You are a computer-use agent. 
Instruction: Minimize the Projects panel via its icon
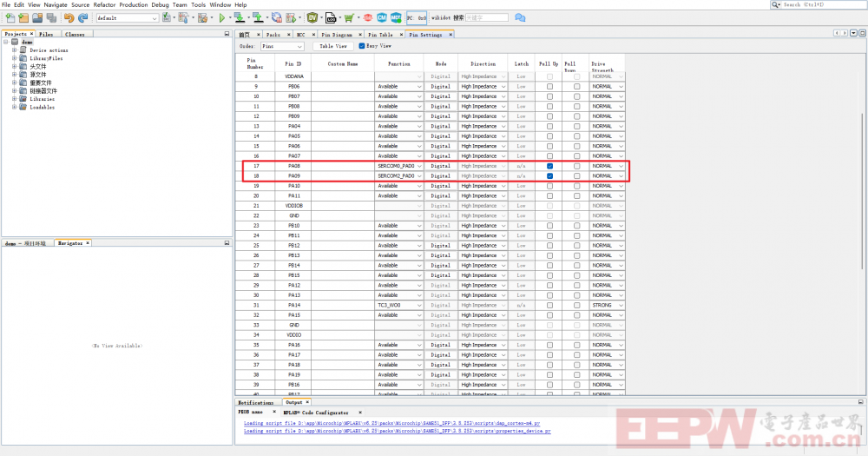click(227, 34)
